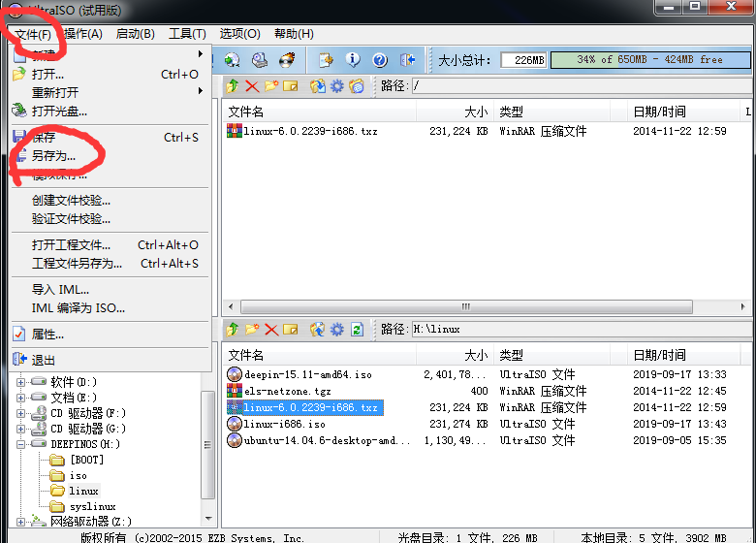756x543 pixels.
Task: Click green refresh icon in local pane toolbar
Action: pos(357,330)
